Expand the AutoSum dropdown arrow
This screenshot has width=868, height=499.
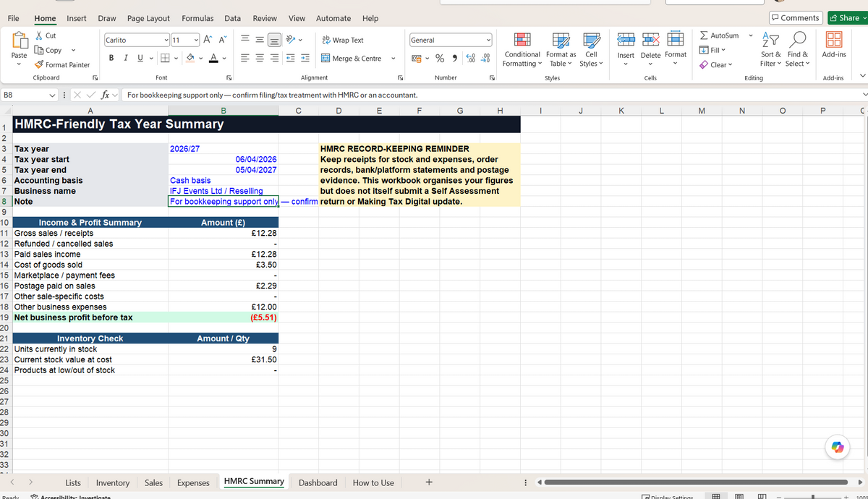coord(750,35)
